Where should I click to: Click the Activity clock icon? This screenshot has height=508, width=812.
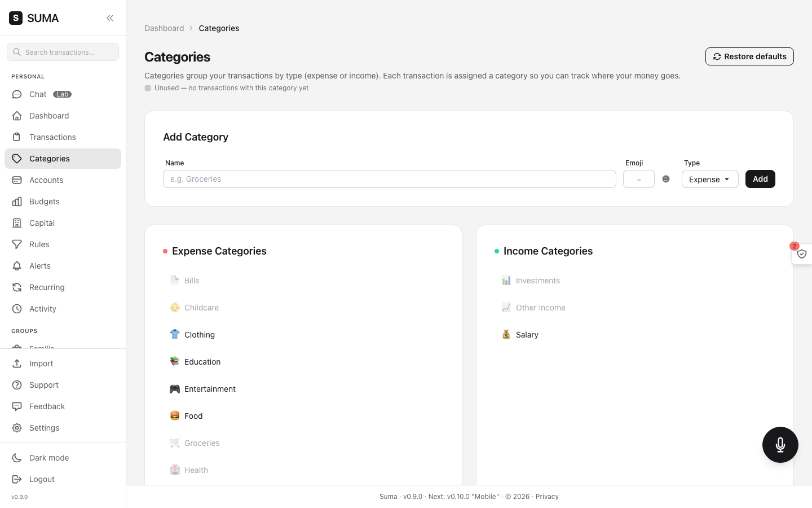click(17, 309)
